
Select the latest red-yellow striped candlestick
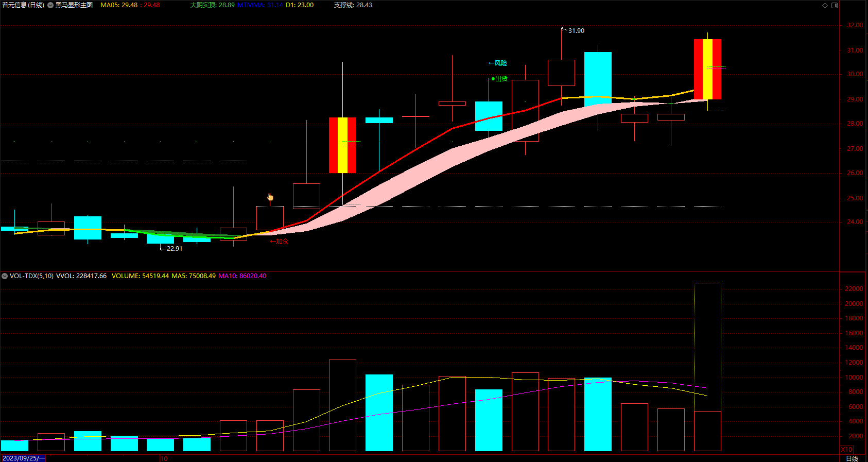point(707,69)
